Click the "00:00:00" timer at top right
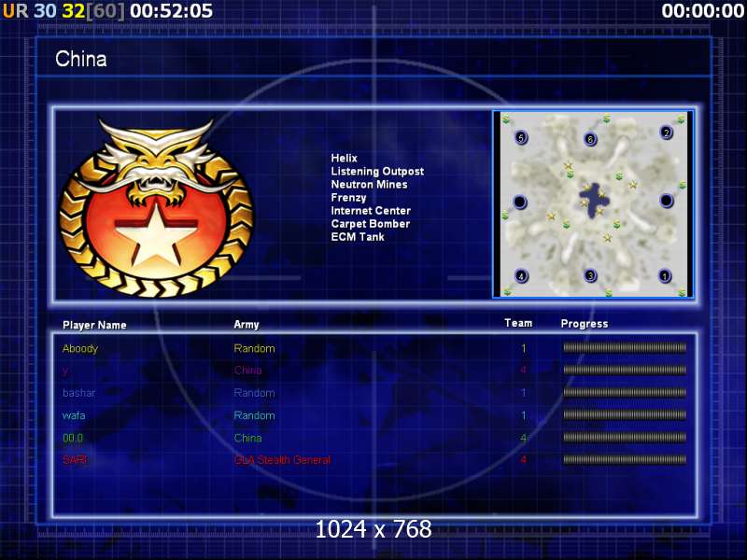Viewport: 747px width, 560px height. tap(703, 11)
